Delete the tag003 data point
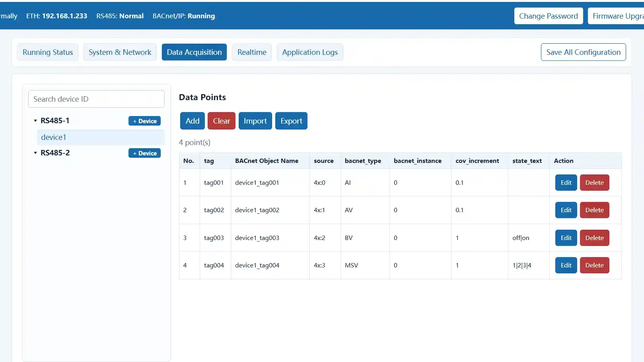The height and width of the screenshot is (362, 644). coord(594,238)
